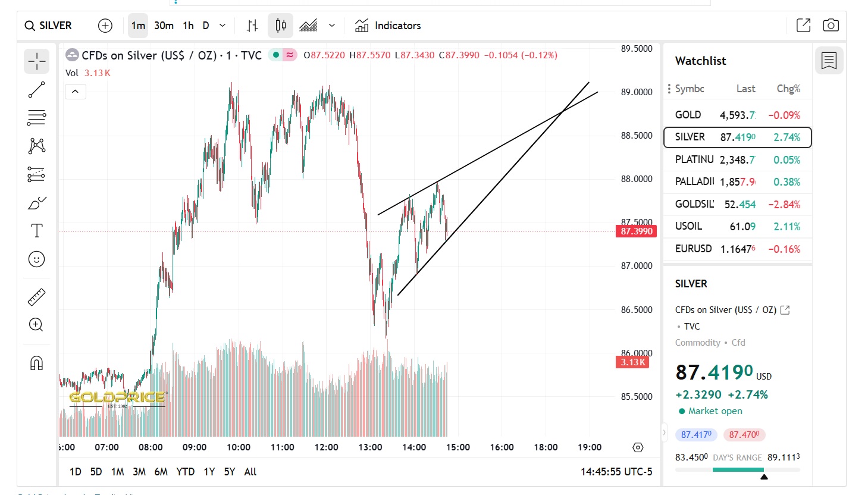Toggle the magnet snapping mode
The height and width of the screenshot is (495, 868).
pyautogui.click(x=37, y=363)
